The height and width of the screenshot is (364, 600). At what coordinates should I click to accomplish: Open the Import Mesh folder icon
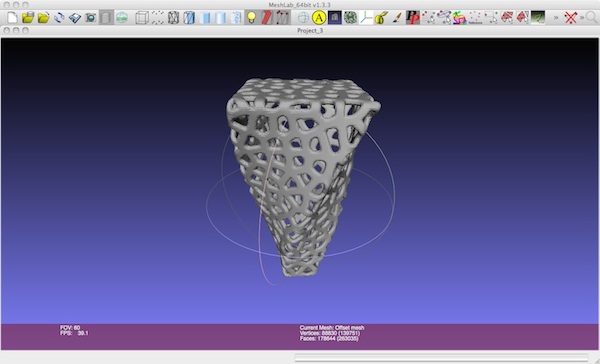click(43, 17)
